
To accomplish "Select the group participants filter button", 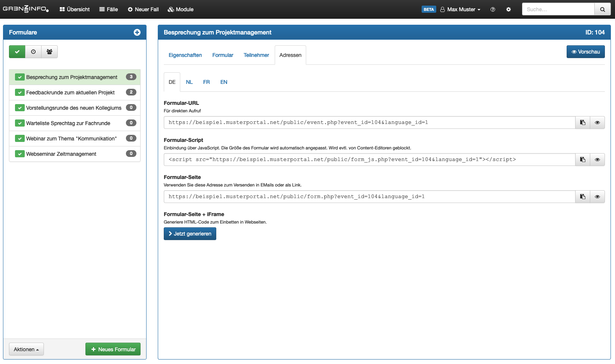I will click(49, 52).
